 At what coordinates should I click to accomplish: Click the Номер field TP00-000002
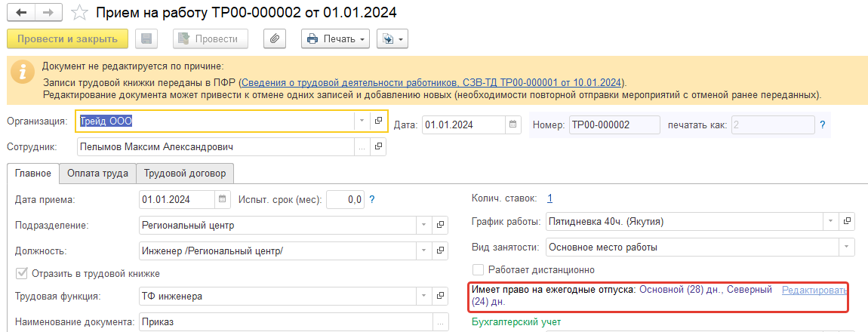[x=614, y=125]
